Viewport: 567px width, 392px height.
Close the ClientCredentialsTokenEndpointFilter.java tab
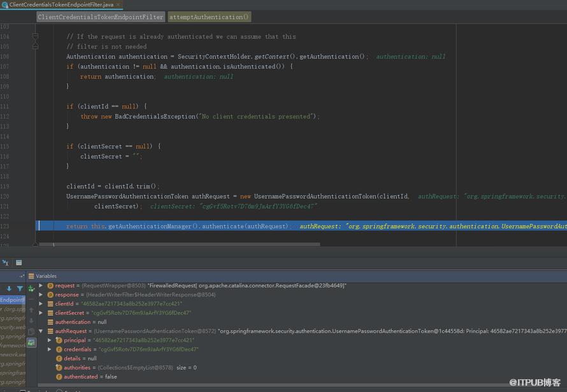point(118,4)
